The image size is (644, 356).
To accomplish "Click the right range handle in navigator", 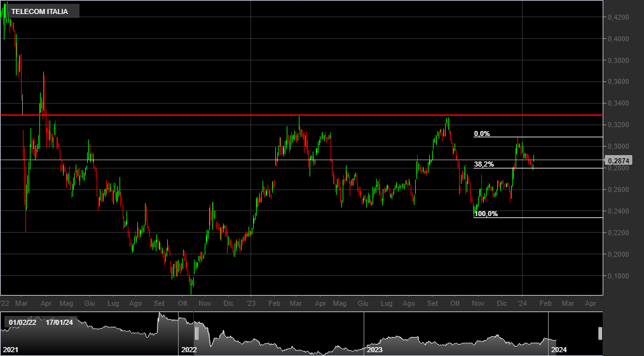I will [x=600, y=333].
